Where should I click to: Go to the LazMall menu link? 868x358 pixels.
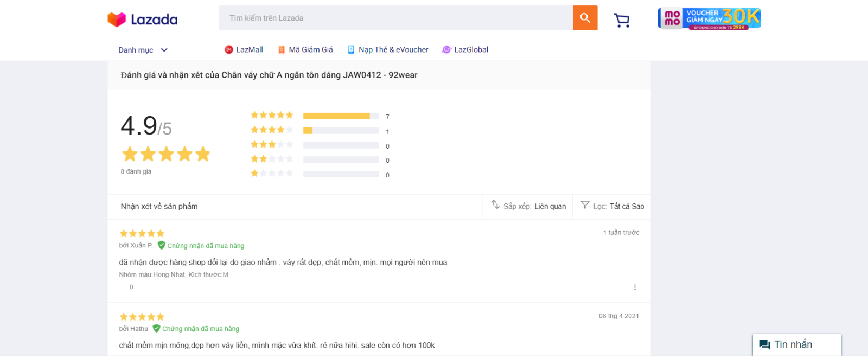250,50
